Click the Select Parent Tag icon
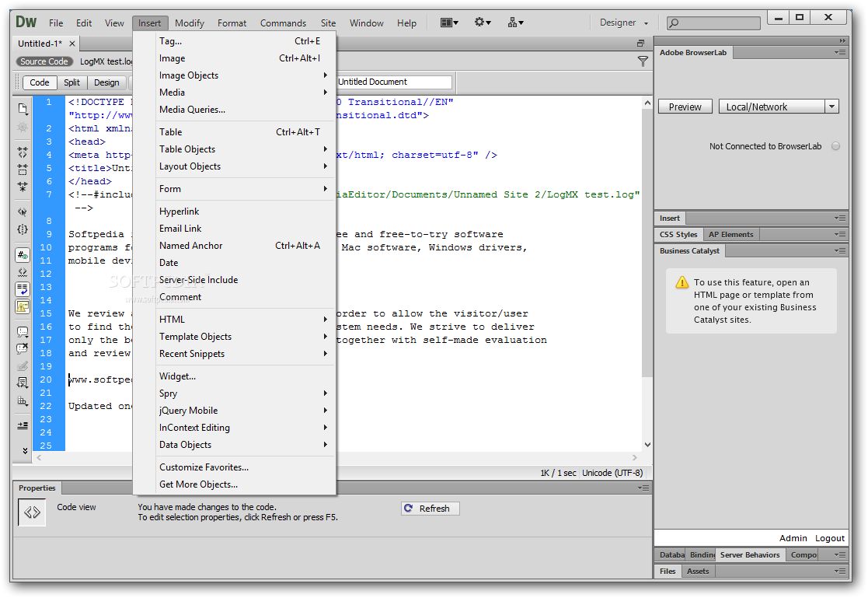Screen dimensions: 868x598 [22, 212]
